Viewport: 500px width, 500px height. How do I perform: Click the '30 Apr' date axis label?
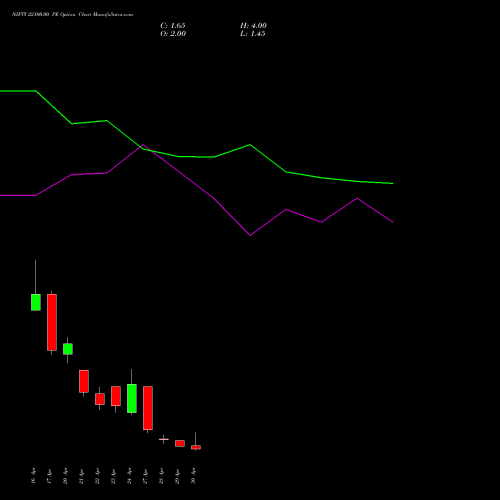click(193, 476)
